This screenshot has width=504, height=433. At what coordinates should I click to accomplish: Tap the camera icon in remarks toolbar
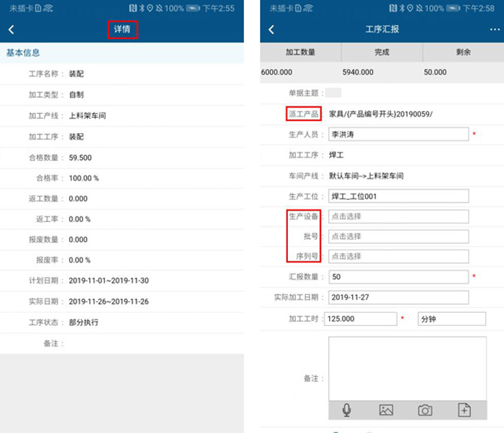426,409
